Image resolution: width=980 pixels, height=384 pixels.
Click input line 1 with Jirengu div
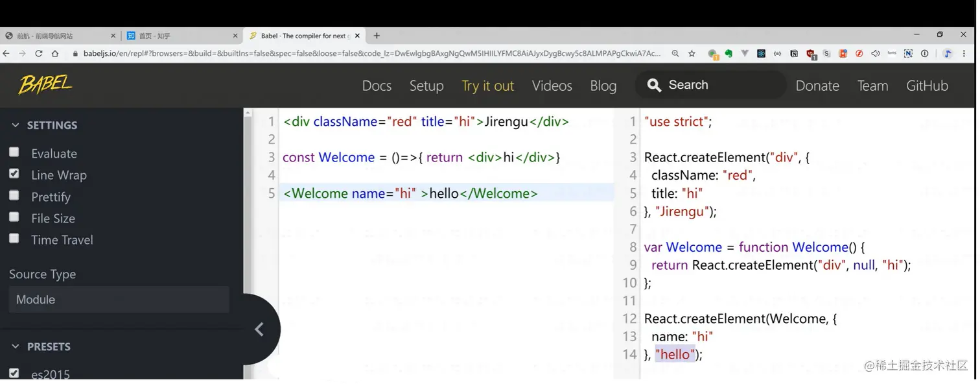426,121
